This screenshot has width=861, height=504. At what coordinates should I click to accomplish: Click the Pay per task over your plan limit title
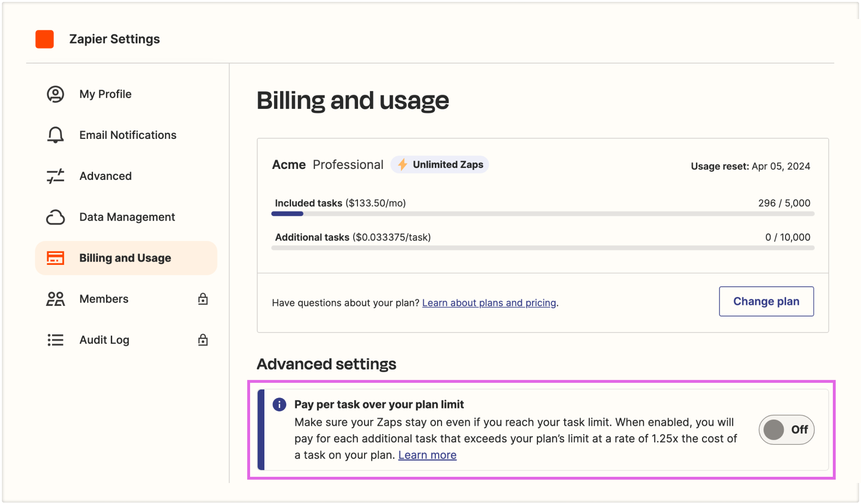[379, 405]
